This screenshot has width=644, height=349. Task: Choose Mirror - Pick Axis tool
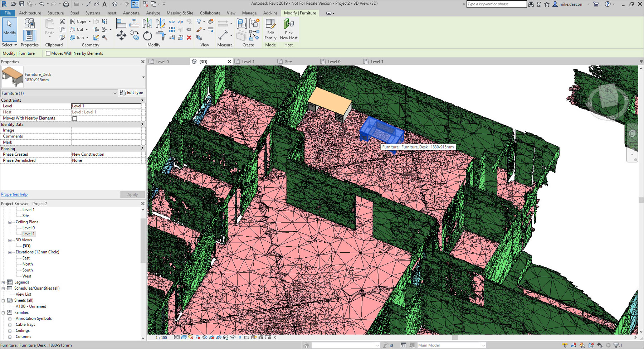pos(147,24)
